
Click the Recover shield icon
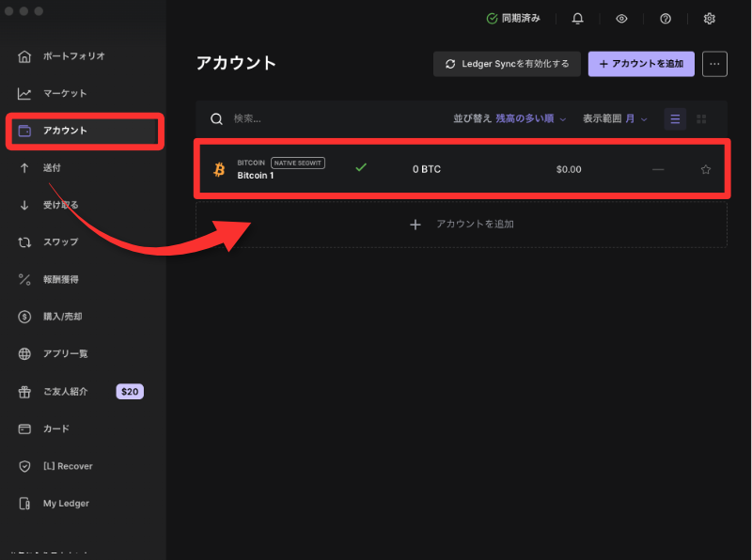click(x=24, y=466)
